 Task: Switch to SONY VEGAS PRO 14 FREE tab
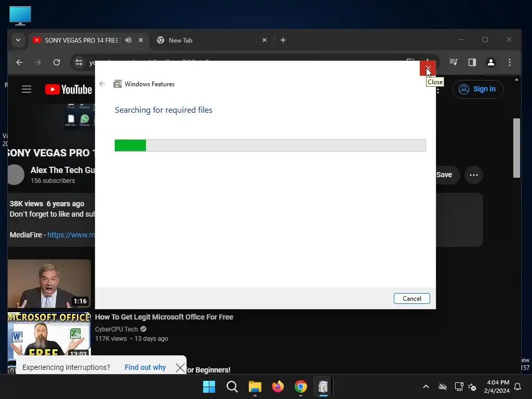pos(82,41)
